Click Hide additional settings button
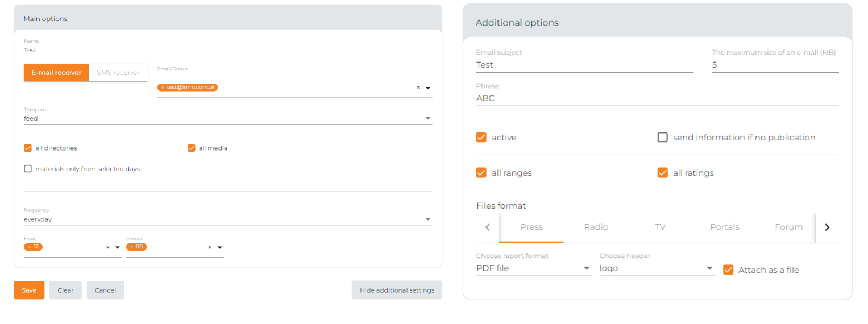Image resolution: width=868 pixels, height=324 pixels. (397, 290)
